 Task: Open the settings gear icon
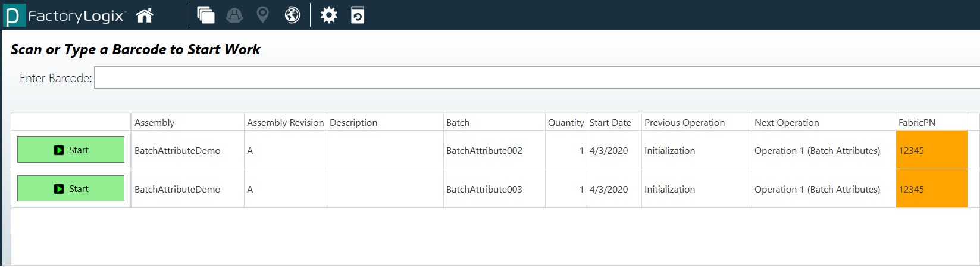point(328,15)
